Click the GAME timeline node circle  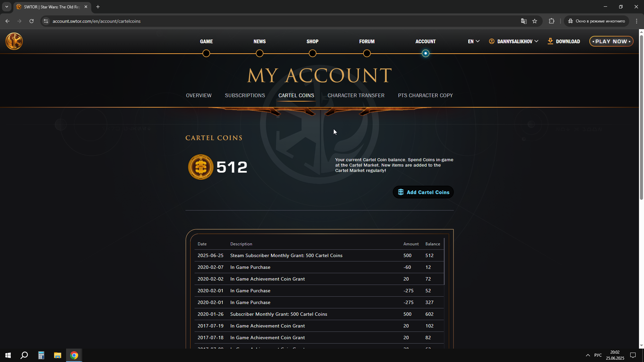(x=206, y=53)
